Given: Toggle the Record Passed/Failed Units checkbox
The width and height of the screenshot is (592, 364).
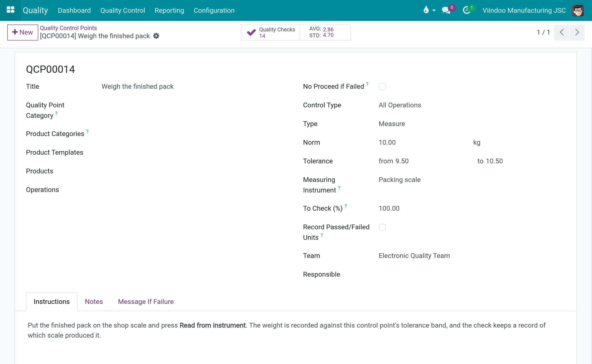Looking at the screenshot, I should pos(382,227).
